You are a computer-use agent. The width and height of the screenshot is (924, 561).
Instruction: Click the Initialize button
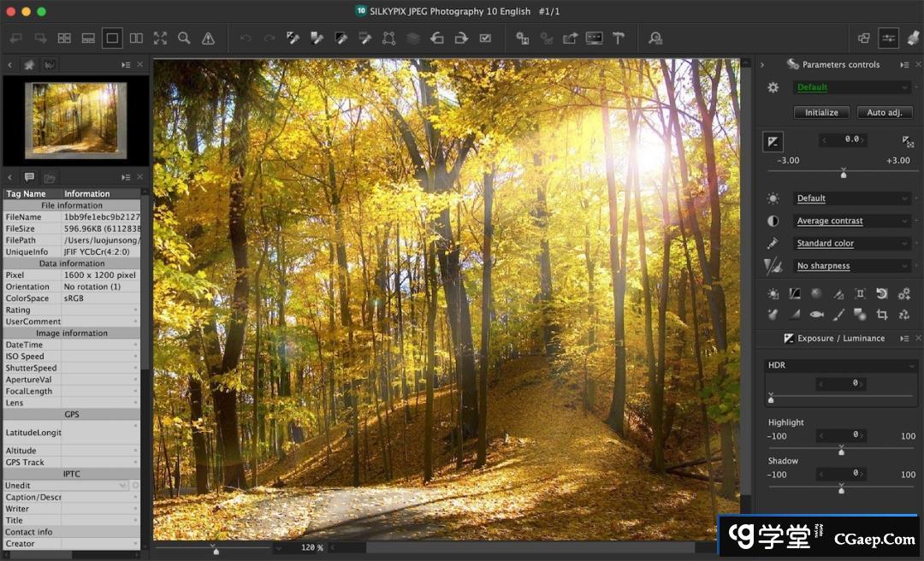[x=821, y=113]
